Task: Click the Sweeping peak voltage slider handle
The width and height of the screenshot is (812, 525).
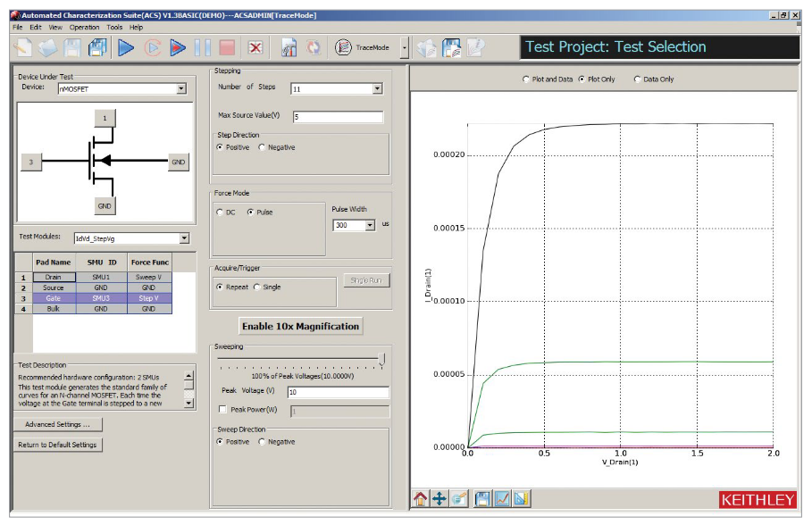Action: tap(381, 359)
